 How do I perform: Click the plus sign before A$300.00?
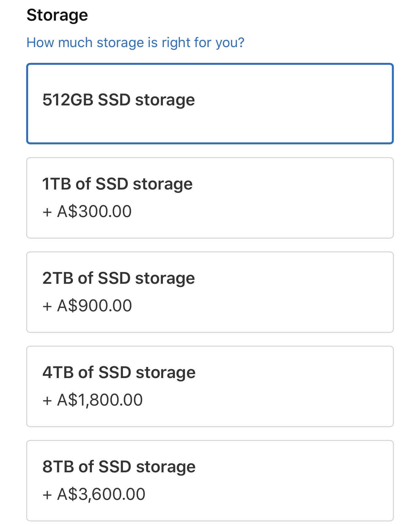[47, 212]
